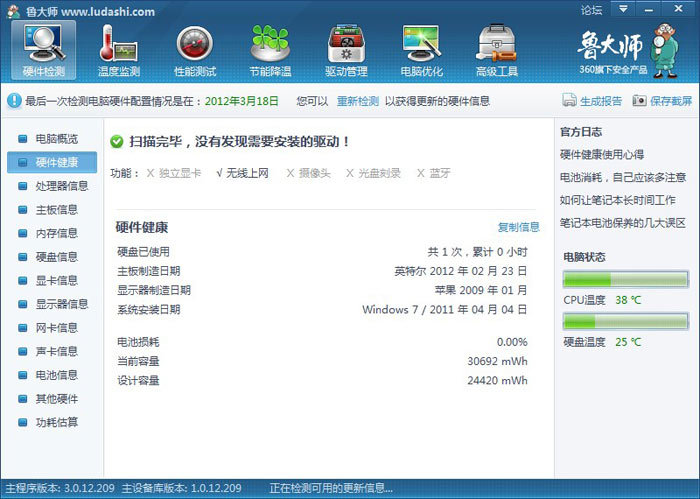The width and height of the screenshot is (700, 499).
Task: Open 节能降温 energy saving tool
Action: (271, 50)
